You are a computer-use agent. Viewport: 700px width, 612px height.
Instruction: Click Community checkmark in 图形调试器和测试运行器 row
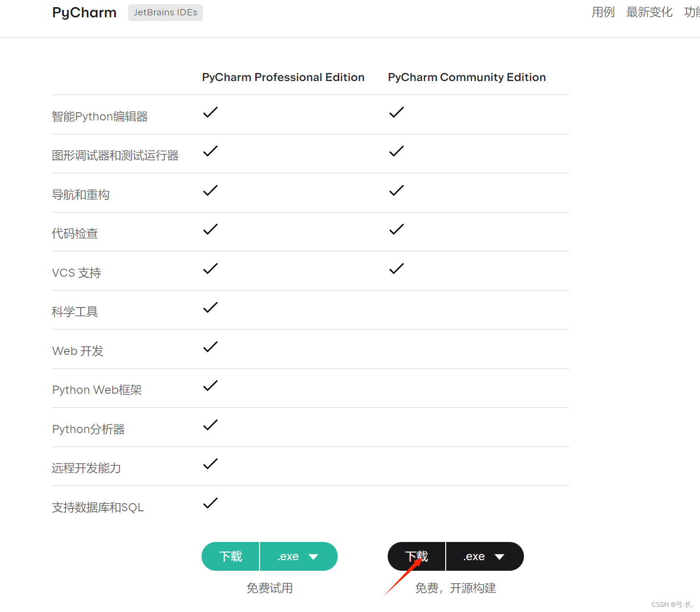pyautogui.click(x=396, y=151)
